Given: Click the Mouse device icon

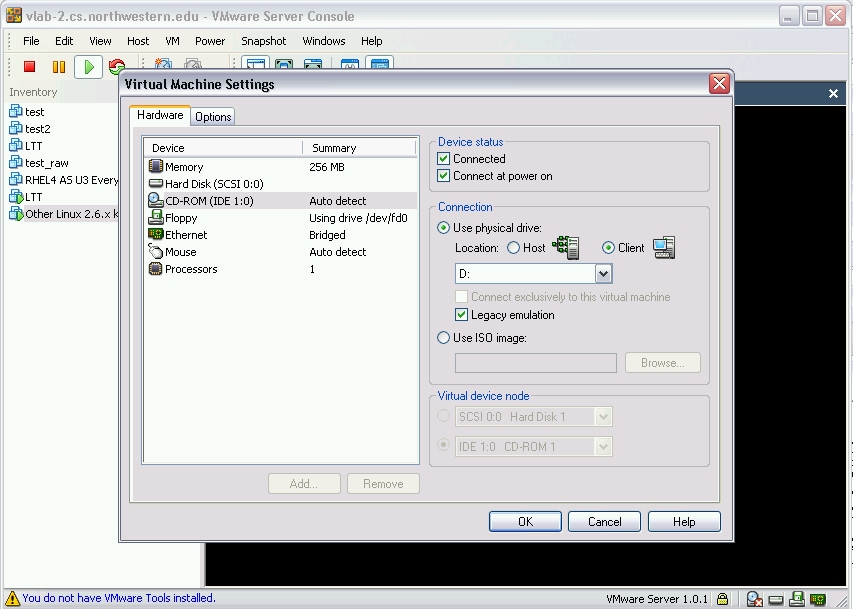Looking at the screenshot, I should (156, 251).
